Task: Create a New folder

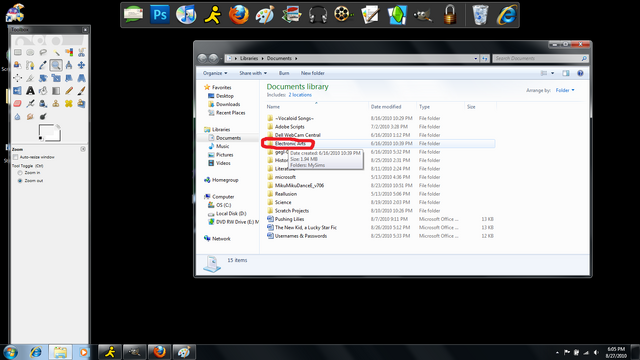Action: [313, 73]
